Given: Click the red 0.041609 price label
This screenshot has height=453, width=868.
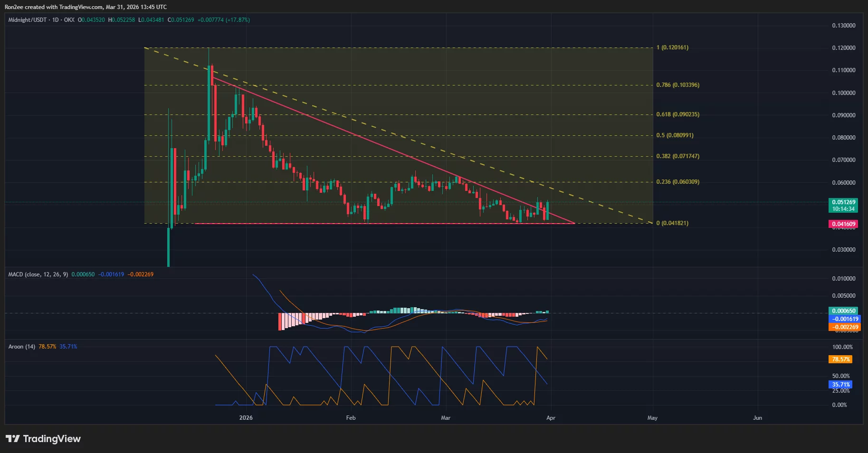Looking at the screenshot, I should click(843, 223).
